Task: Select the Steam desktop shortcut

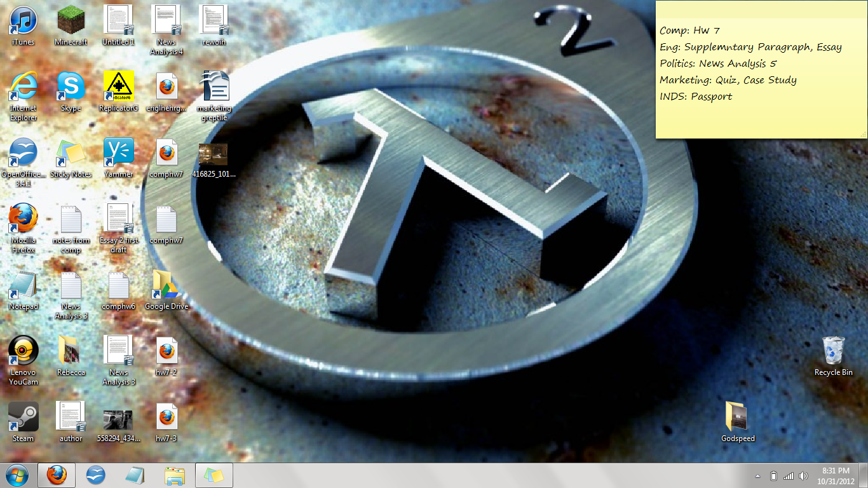Action: click(x=24, y=417)
